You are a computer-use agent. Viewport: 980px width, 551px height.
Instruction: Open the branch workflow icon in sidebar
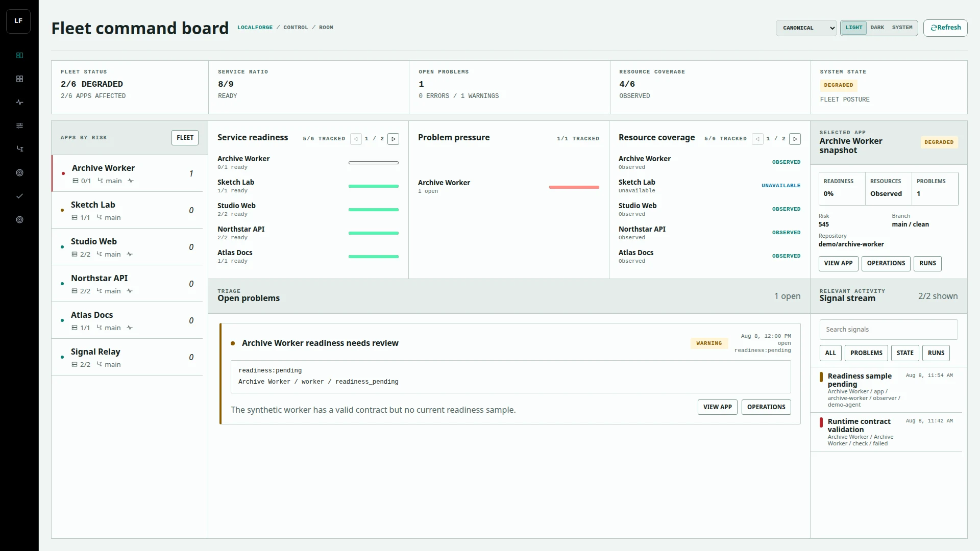(19, 149)
